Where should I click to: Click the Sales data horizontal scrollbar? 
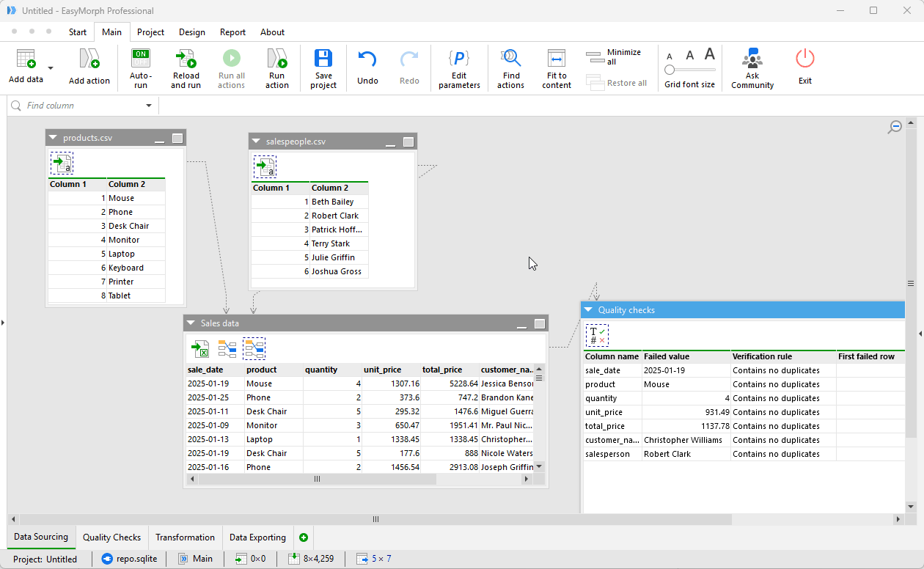pyautogui.click(x=317, y=479)
